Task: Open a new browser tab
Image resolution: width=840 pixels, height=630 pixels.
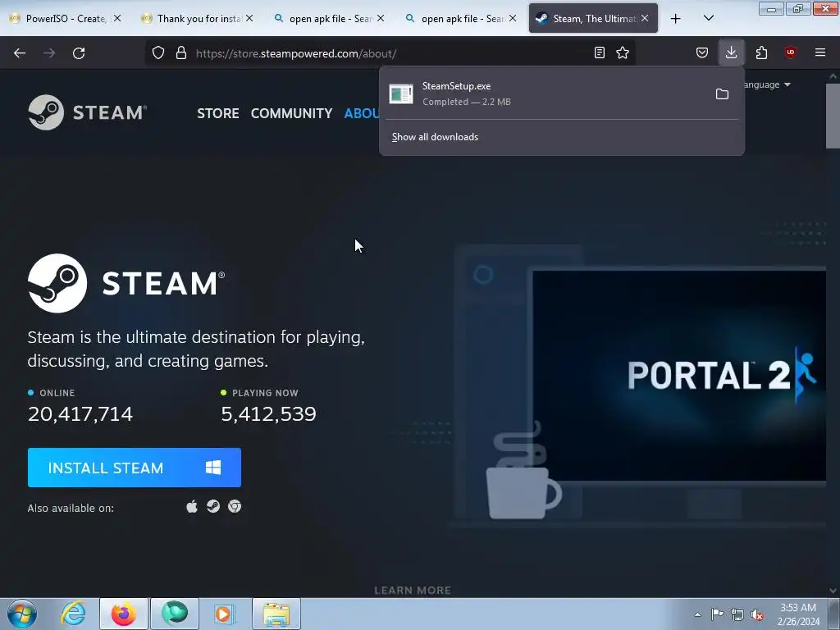Action: [676, 19]
